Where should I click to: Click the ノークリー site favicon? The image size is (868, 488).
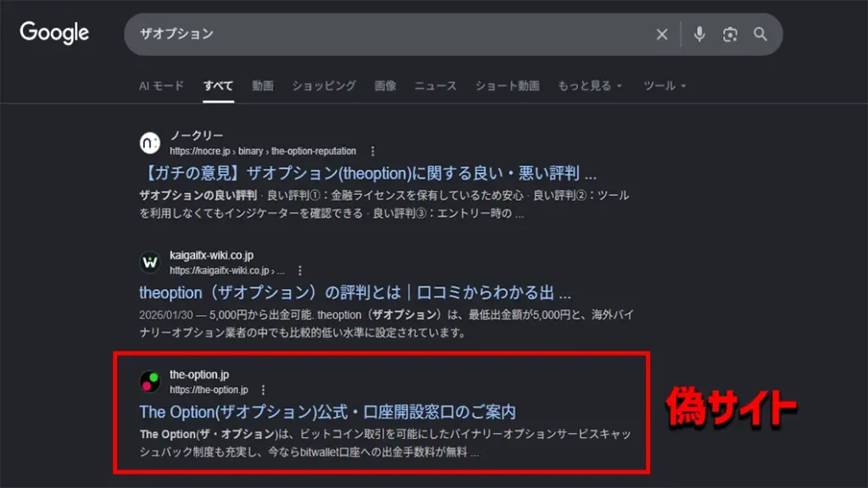pos(149,142)
